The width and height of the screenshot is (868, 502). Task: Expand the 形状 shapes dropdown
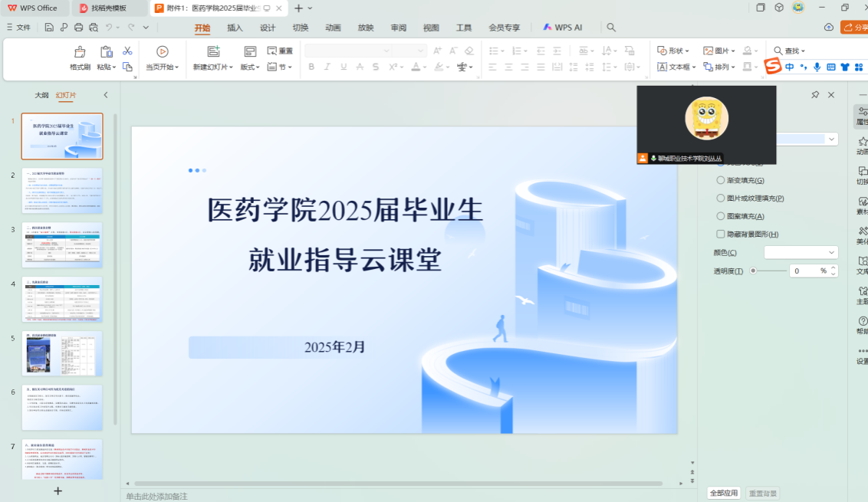tap(674, 51)
